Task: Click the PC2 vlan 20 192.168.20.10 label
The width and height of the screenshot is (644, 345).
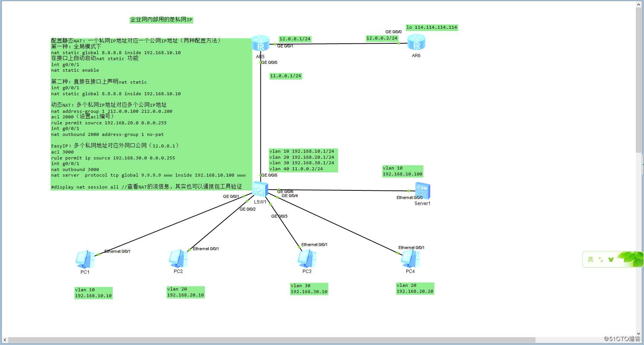Action: (185, 292)
